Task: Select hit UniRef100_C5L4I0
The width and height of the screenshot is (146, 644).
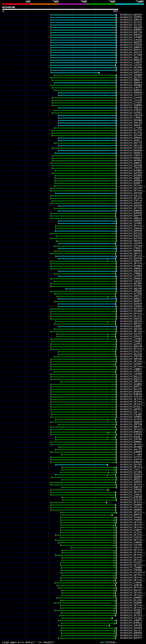Action: coord(131,547)
